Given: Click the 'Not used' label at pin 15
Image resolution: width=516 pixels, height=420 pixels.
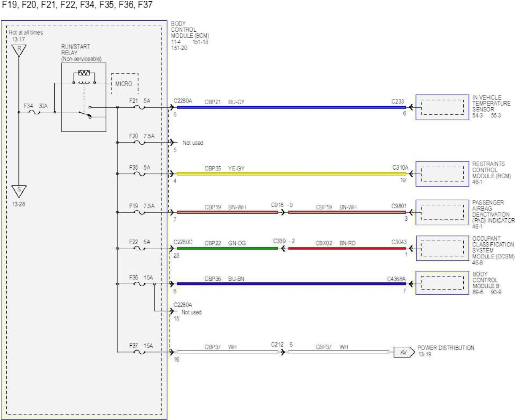Looking at the screenshot, I should [x=192, y=312].
